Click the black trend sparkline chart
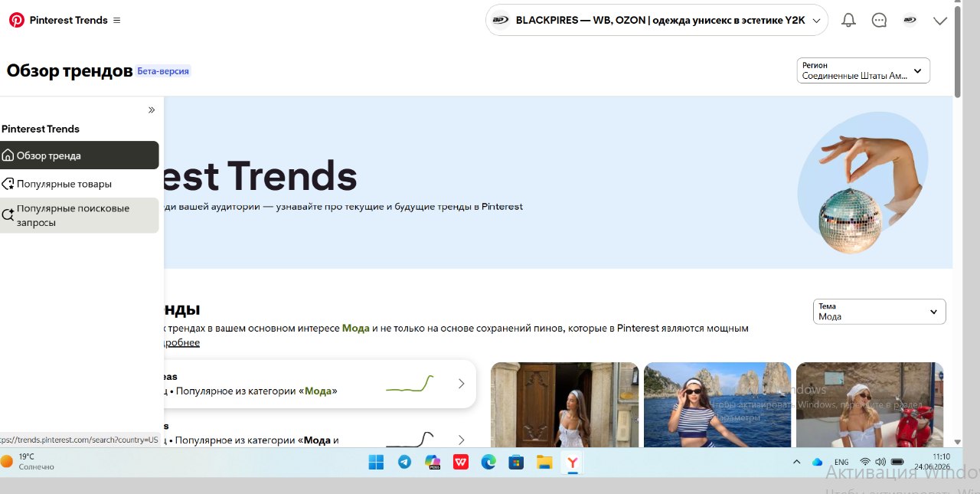 (410, 439)
